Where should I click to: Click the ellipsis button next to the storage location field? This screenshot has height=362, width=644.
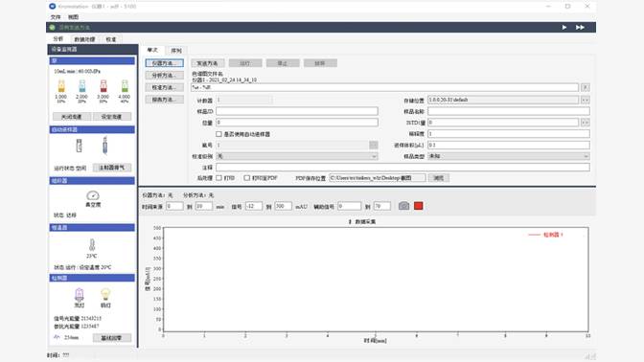(585, 100)
